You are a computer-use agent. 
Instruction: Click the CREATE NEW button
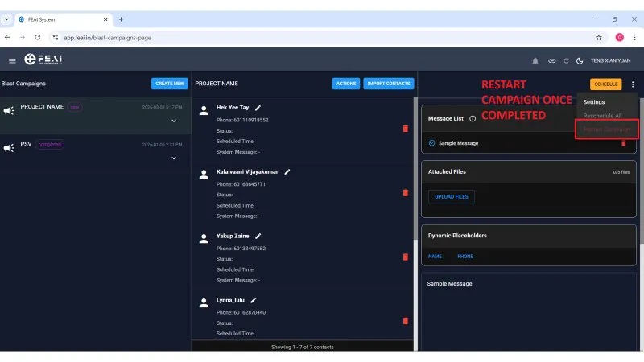click(x=170, y=84)
